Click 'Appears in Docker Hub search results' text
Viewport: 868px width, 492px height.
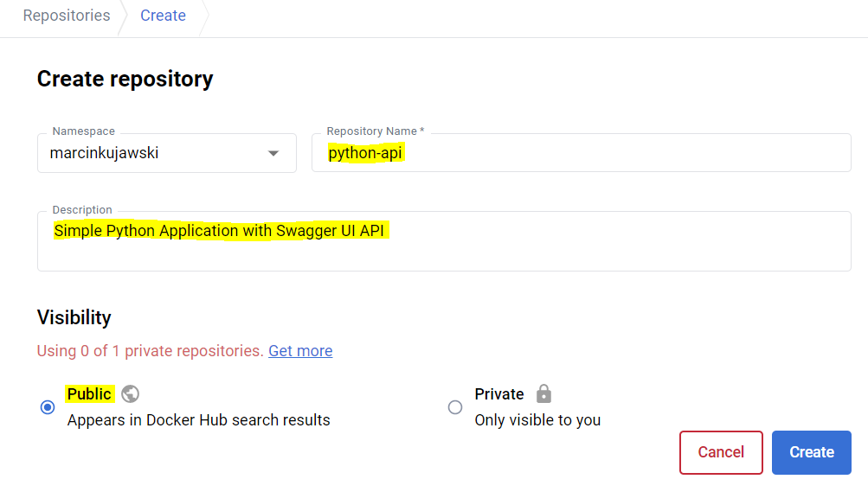coord(199,420)
